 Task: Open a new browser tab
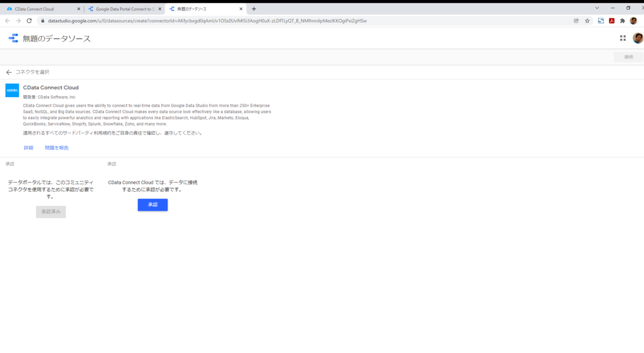254,9
